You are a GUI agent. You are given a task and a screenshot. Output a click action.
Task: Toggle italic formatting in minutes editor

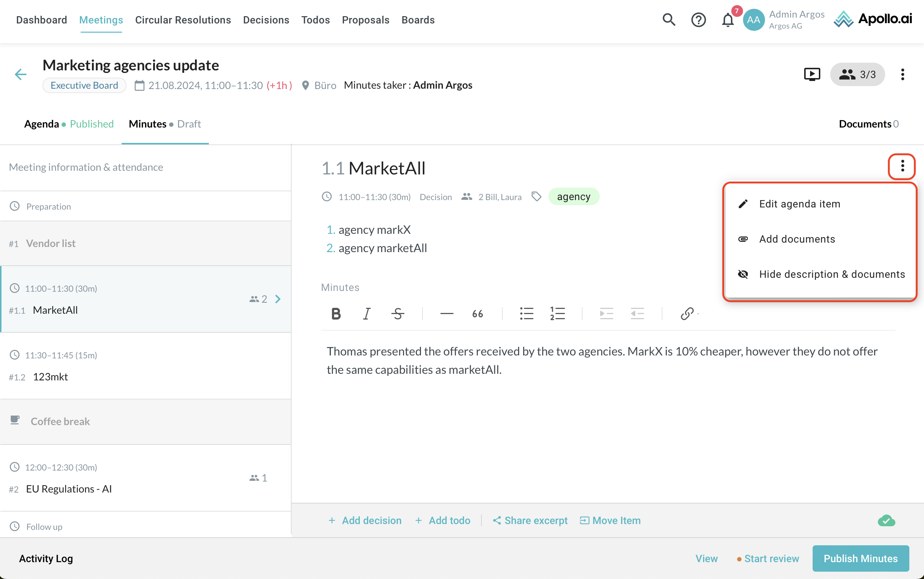click(x=366, y=314)
